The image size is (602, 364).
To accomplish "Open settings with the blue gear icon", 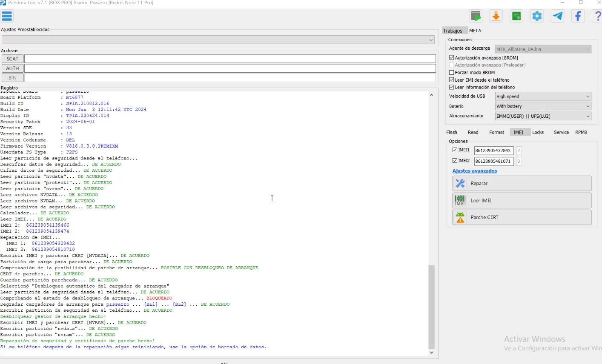I will tap(537, 16).
